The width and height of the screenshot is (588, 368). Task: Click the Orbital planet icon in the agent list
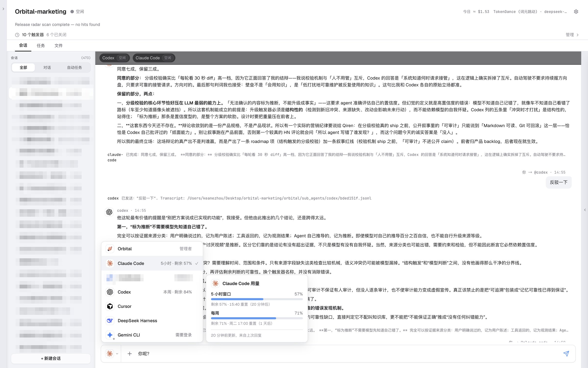point(110,249)
